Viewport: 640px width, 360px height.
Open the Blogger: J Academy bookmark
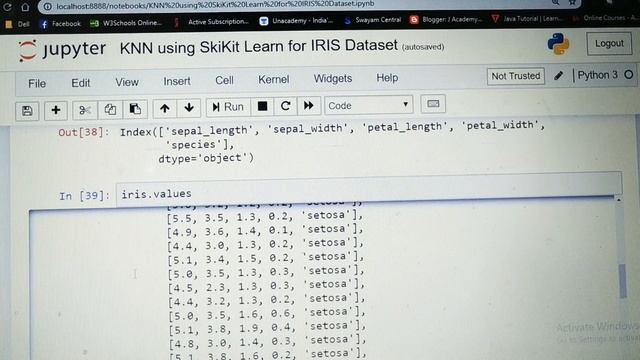[446, 19]
